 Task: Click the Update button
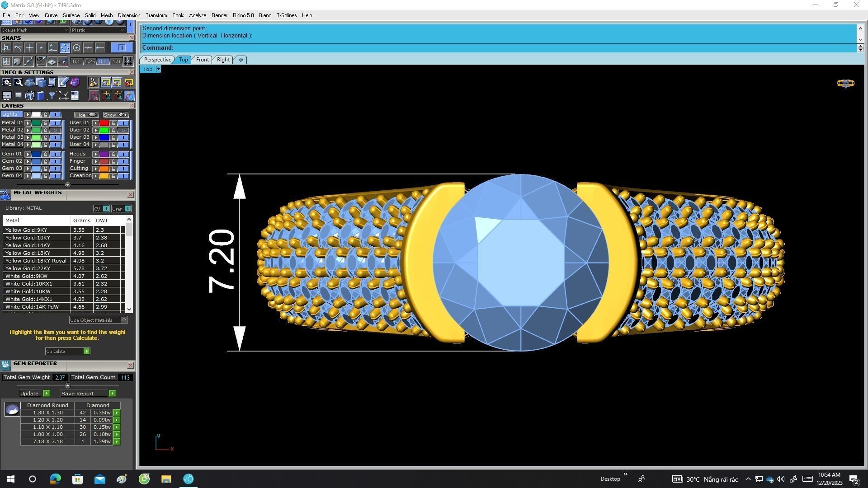point(34,394)
